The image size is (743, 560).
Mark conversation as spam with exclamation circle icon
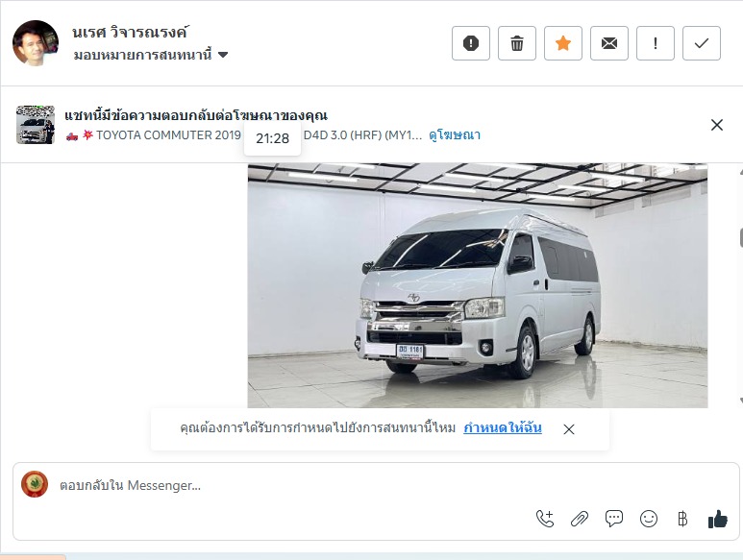pyautogui.click(x=471, y=43)
